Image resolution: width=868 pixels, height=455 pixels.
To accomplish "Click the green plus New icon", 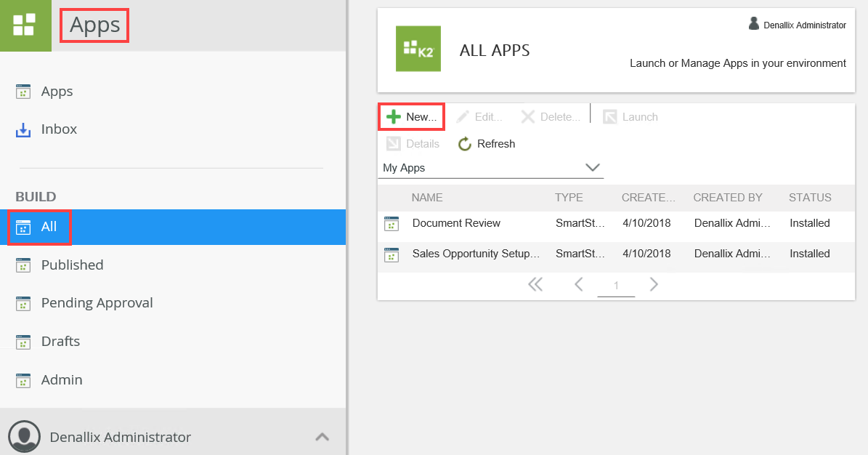I will [x=393, y=117].
